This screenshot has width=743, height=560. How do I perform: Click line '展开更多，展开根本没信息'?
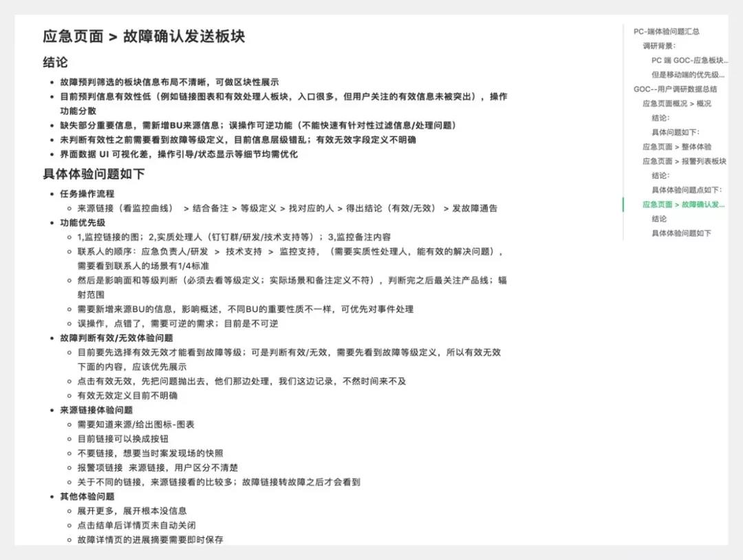click(132, 510)
